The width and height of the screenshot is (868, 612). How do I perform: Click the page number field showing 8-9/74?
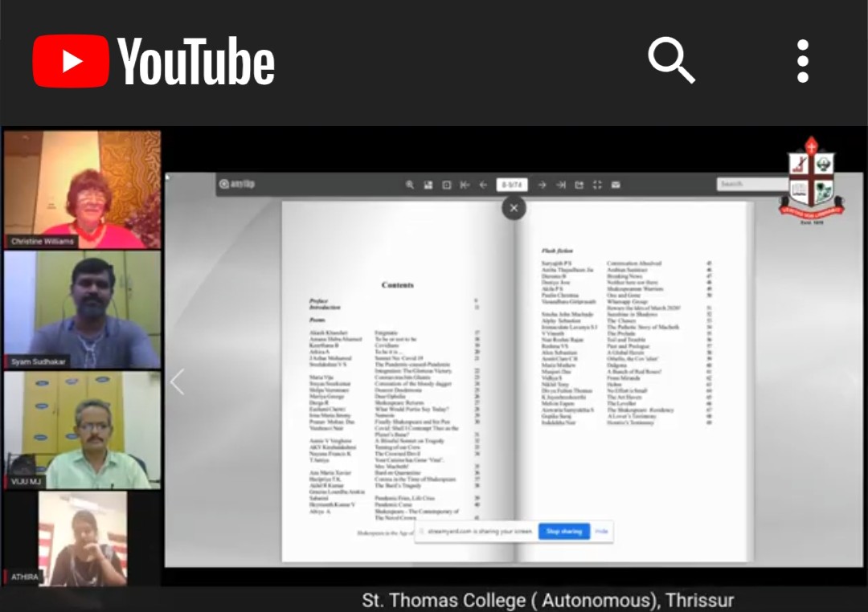click(x=512, y=185)
